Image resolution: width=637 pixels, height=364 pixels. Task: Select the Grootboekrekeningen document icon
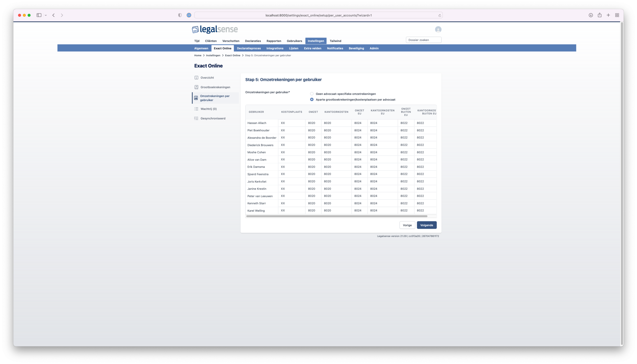196,87
